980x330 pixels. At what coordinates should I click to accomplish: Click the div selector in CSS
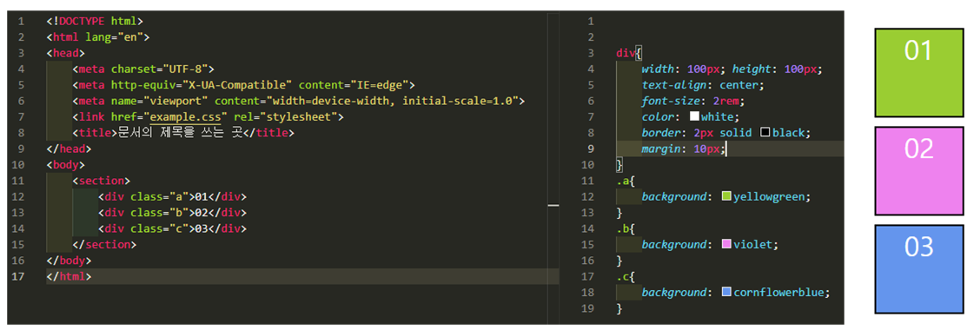[625, 53]
